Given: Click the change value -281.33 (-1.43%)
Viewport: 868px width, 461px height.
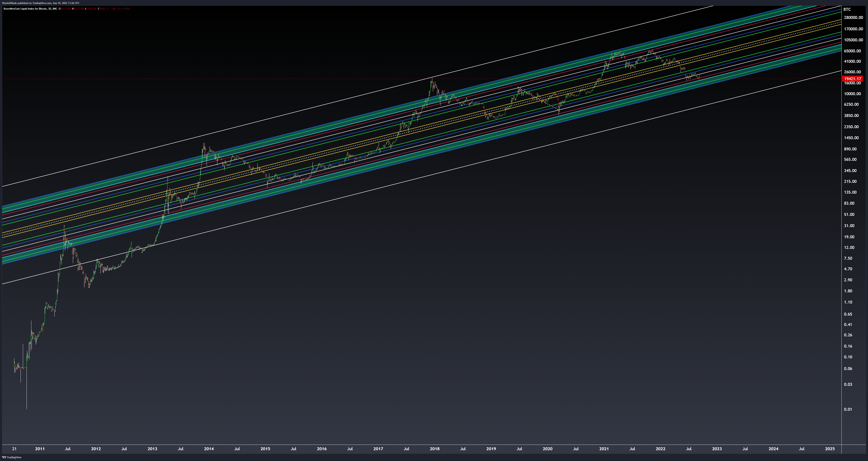Looking at the screenshot, I should [x=121, y=9].
